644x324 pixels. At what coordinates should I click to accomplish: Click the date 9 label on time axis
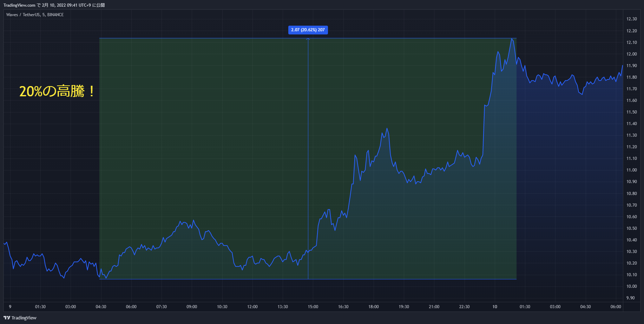[10, 307]
